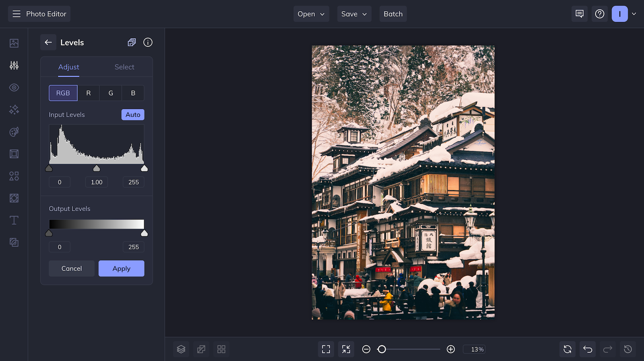Click the input levels histogram
Viewport: 644px width, 361px height.
[x=97, y=144]
